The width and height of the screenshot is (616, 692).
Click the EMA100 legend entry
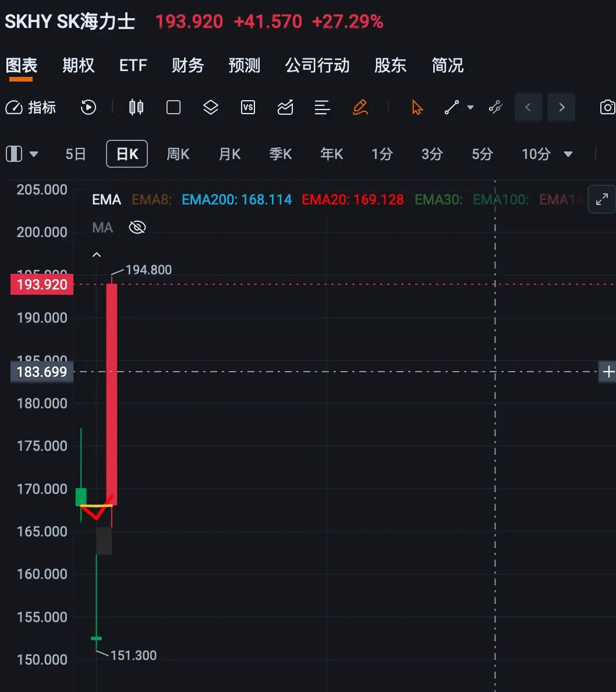click(x=500, y=199)
